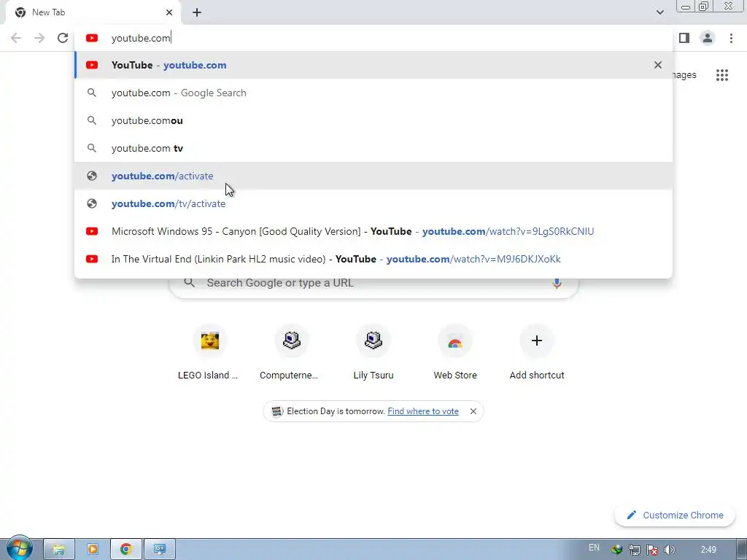
Task: Click the browser Back arrow
Action: tap(16, 38)
